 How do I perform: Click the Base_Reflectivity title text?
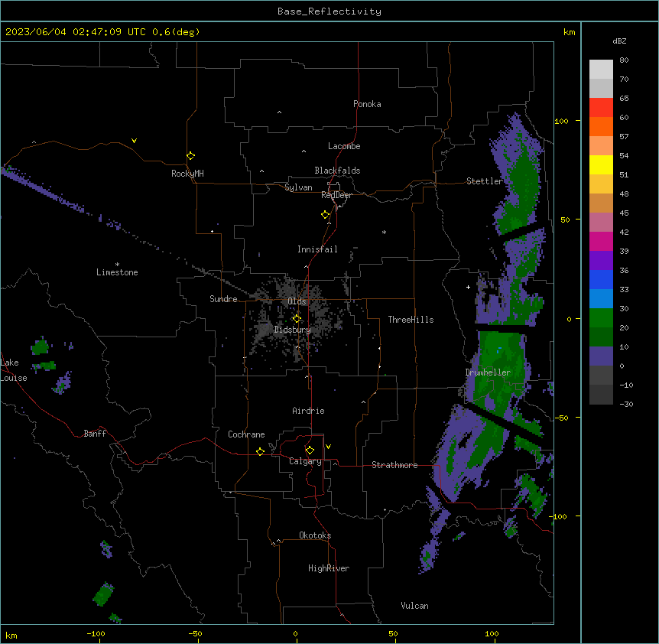(329, 11)
